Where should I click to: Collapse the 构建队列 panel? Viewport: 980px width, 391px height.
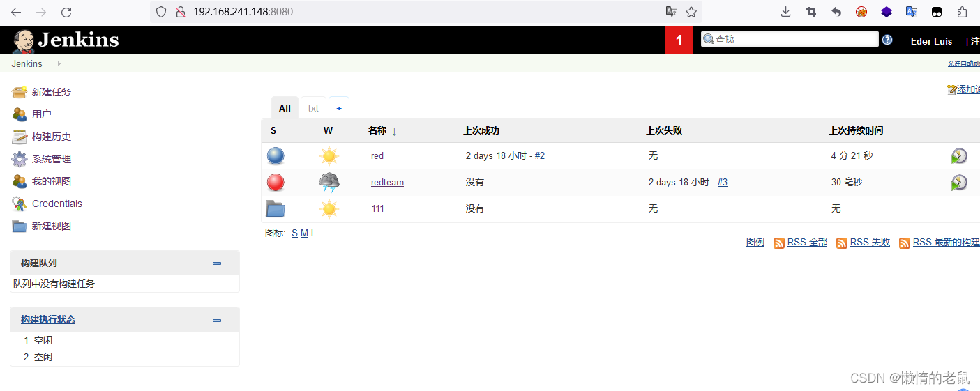point(217,263)
